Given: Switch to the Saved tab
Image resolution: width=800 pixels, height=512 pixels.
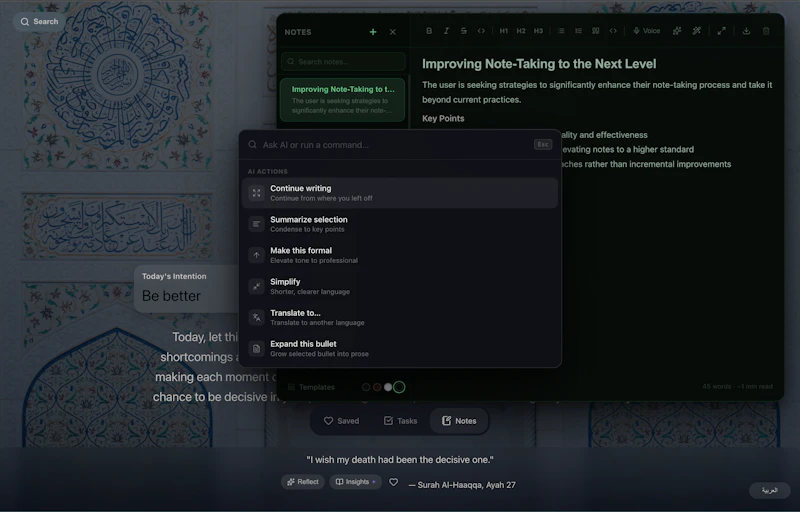Looking at the screenshot, I should click(x=341, y=421).
